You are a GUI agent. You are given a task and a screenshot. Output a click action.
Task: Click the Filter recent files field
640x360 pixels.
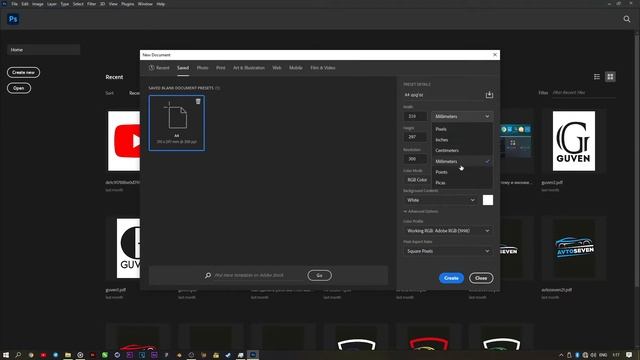pos(584,93)
